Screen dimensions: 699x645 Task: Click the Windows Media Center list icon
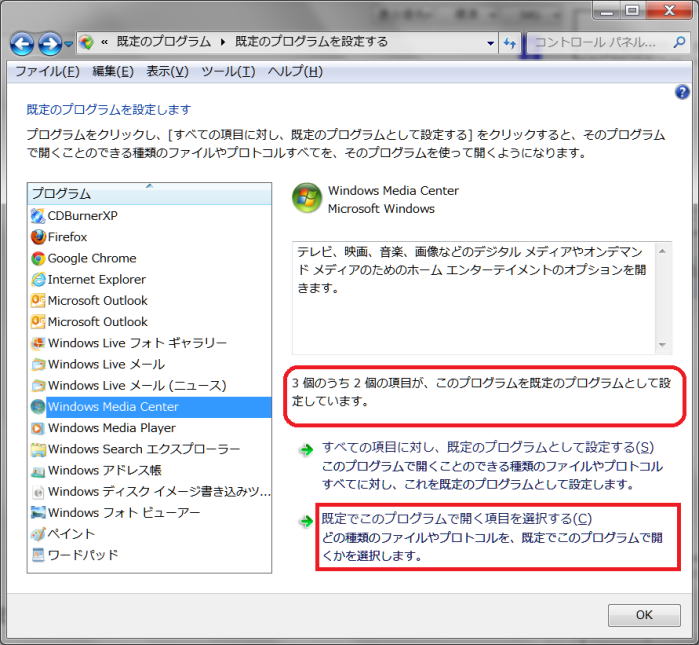coord(38,407)
